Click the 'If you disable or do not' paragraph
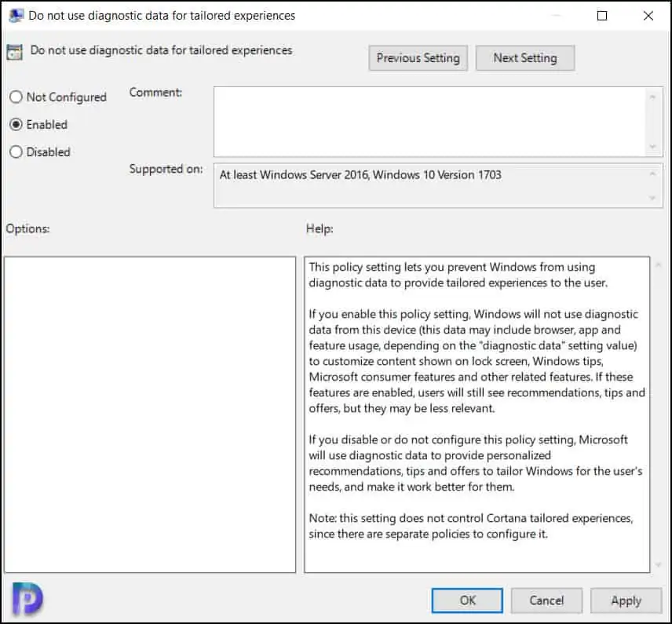The width and height of the screenshot is (672, 624). tap(476, 463)
